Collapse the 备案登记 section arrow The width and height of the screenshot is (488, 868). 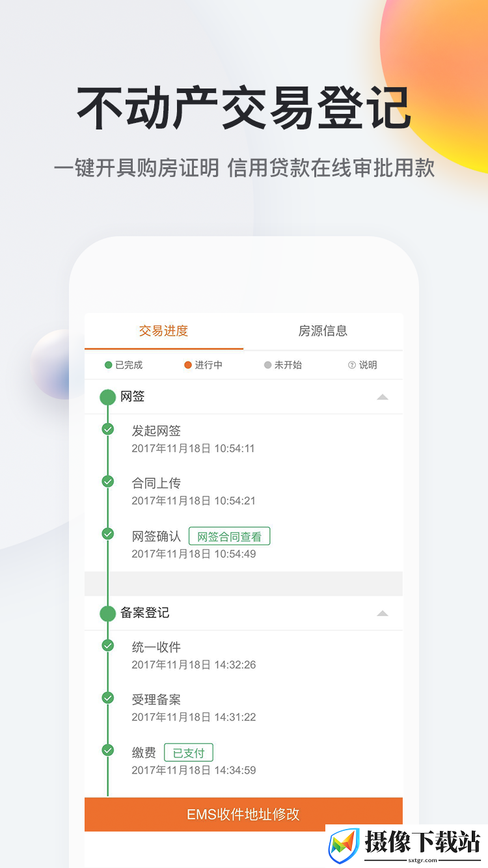[383, 613]
